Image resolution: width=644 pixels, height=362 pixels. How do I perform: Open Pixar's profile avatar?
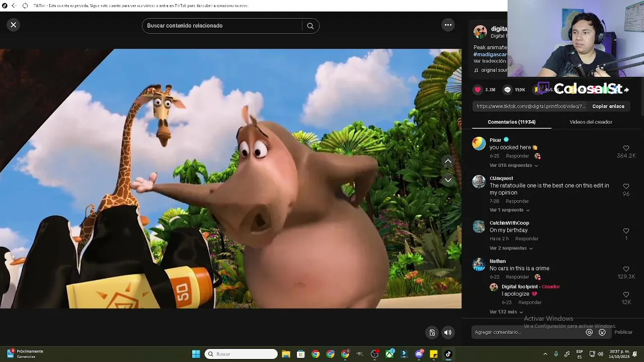coord(479,143)
